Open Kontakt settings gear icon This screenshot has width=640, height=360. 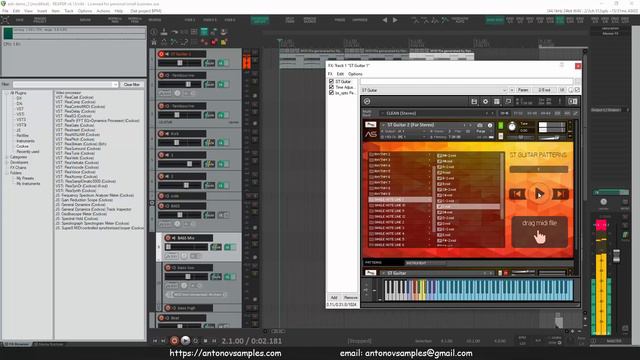click(485, 101)
